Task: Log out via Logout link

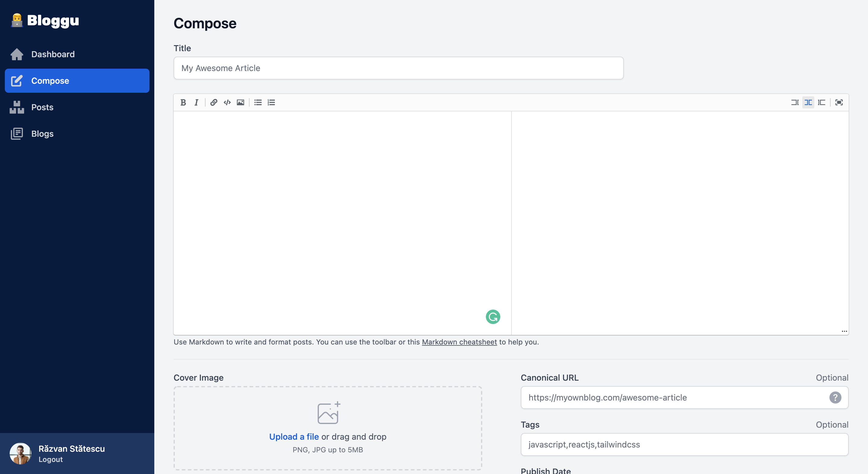Action: click(51, 460)
